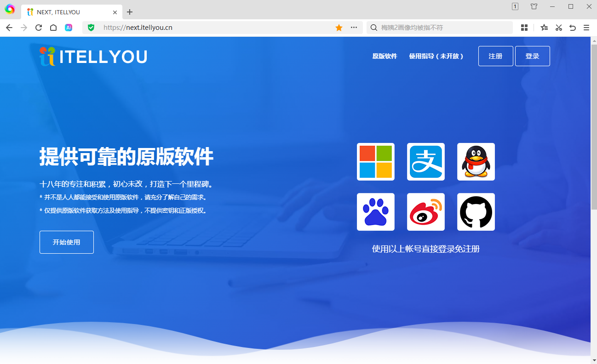Open the AI assistant icon in toolbar

point(69,28)
